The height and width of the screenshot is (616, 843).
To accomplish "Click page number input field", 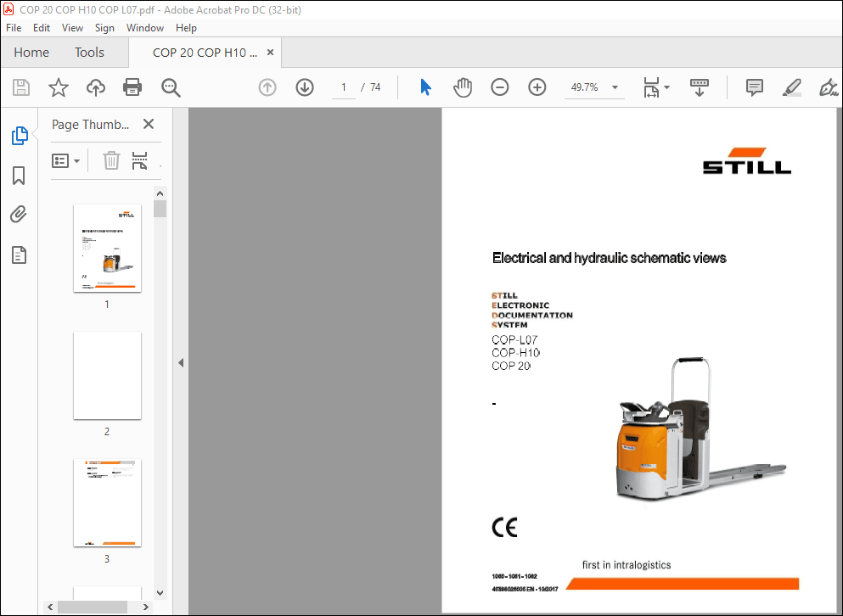I will [x=343, y=87].
